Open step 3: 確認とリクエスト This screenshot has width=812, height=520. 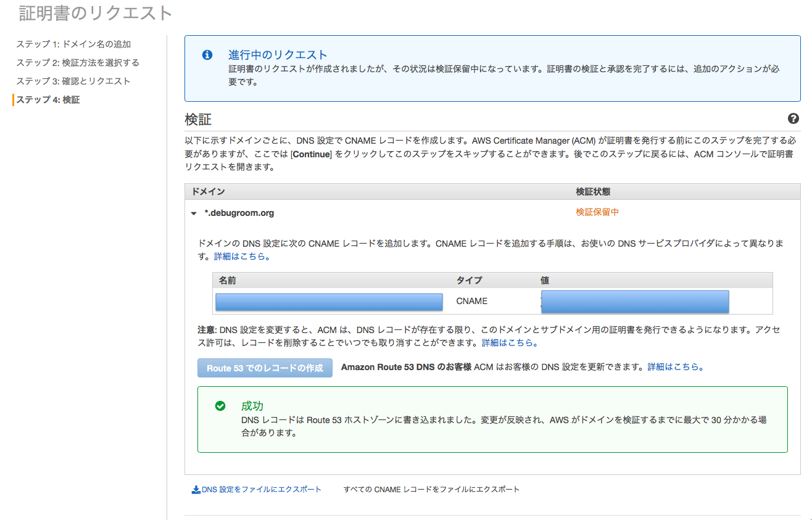(73, 81)
